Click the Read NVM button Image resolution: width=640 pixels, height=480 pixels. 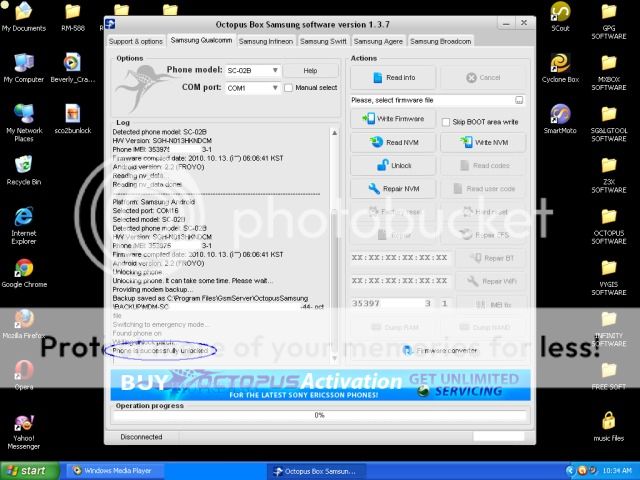(x=393, y=143)
